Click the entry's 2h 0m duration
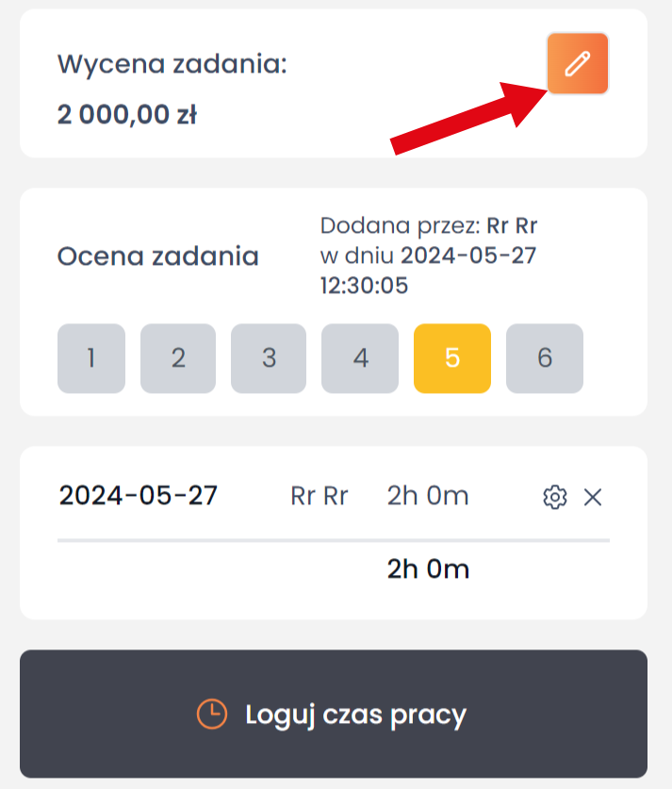Viewport: 672px width, 789px height. [428, 496]
